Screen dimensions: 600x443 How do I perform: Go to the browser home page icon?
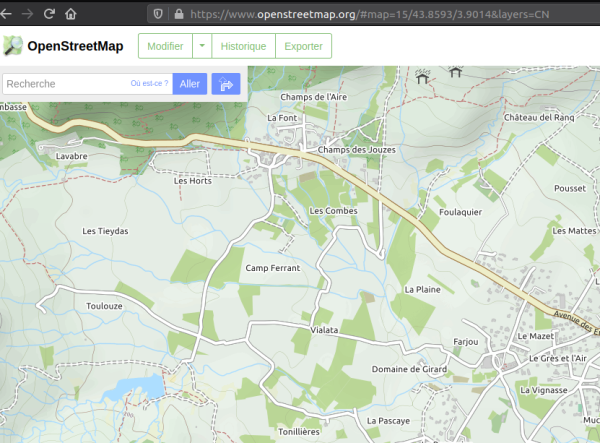tap(70, 14)
